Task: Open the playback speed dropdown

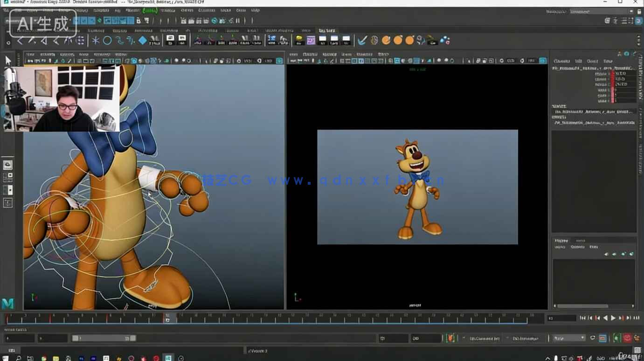Action: tap(567, 338)
